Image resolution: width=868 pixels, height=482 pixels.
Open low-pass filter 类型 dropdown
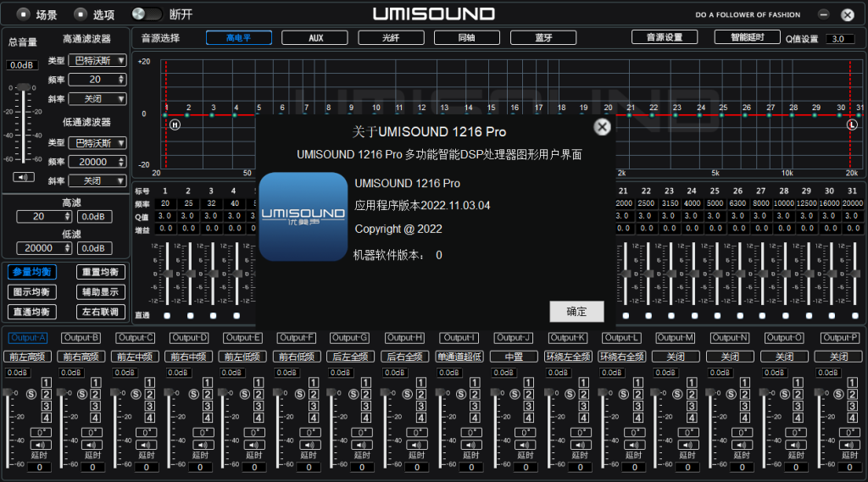(x=98, y=143)
